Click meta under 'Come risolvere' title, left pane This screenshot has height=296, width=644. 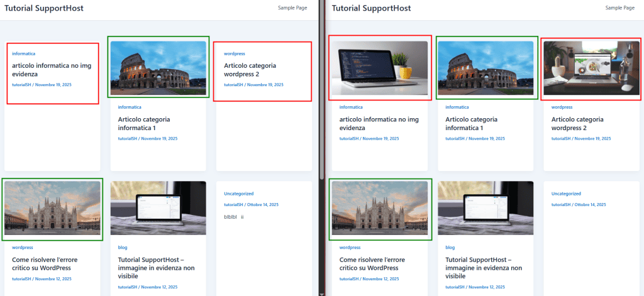tap(42, 279)
